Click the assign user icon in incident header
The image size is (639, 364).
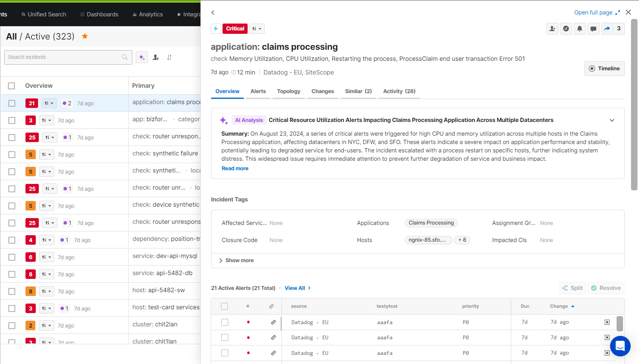[x=552, y=28]
